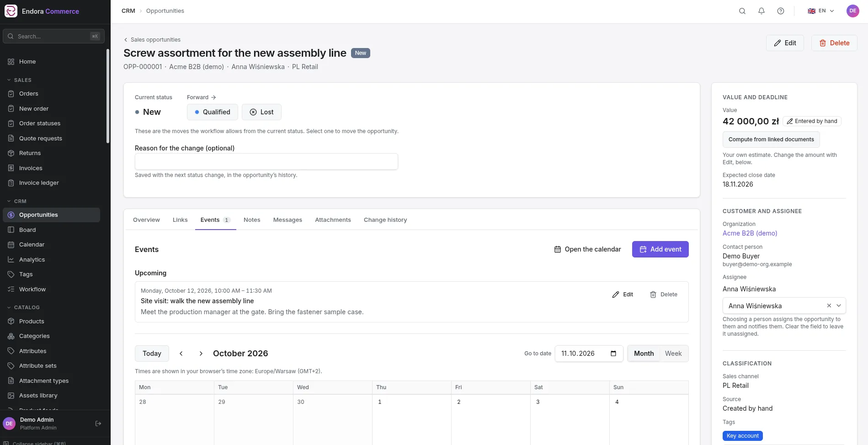Open Attribute sets in Catalog

[51, 366]
